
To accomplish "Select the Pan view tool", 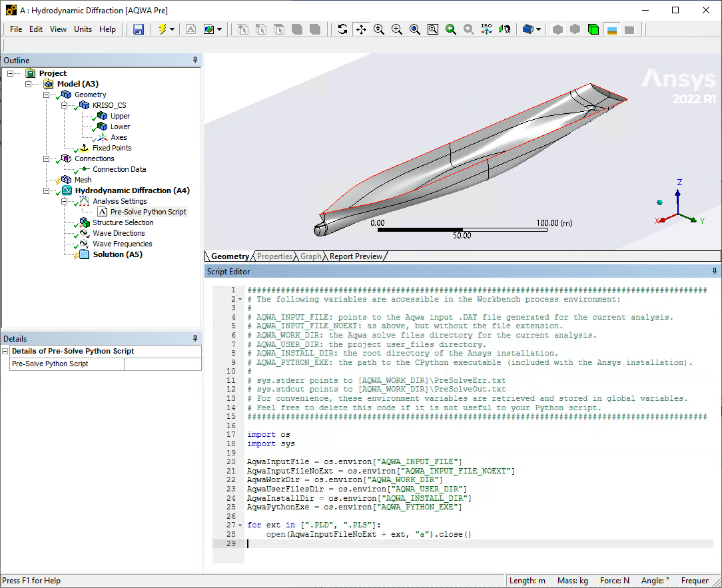I will pyautogui.click(x=361, y=29).
